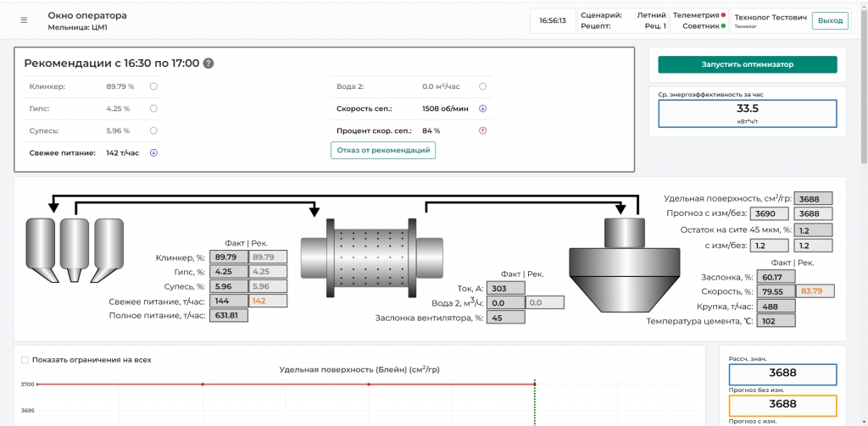This screenshot has height=426, width=868.
Task: Select the Клинкер recommendation radio button
Action: tap(154, 86)
